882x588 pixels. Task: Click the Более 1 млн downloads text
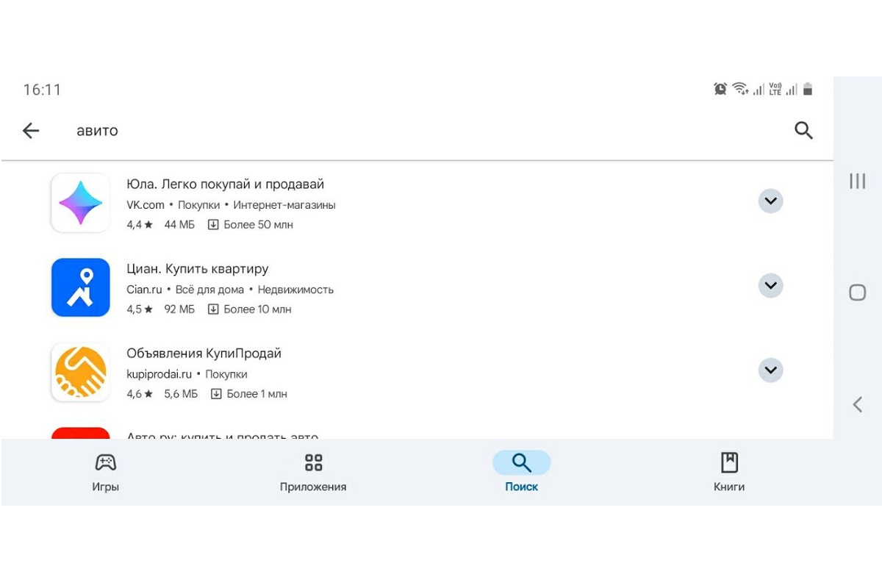tap(257, 394)
